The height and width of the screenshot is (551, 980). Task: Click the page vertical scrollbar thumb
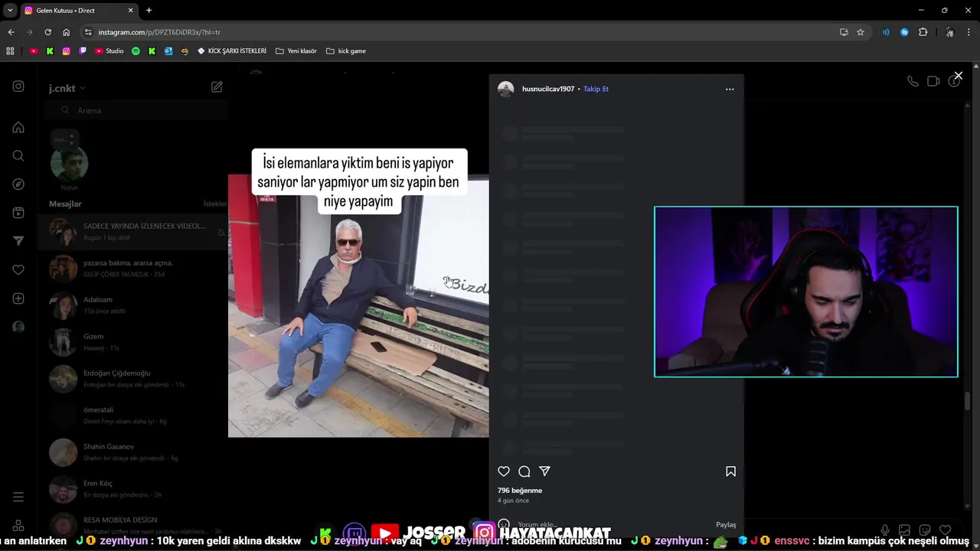967,402
